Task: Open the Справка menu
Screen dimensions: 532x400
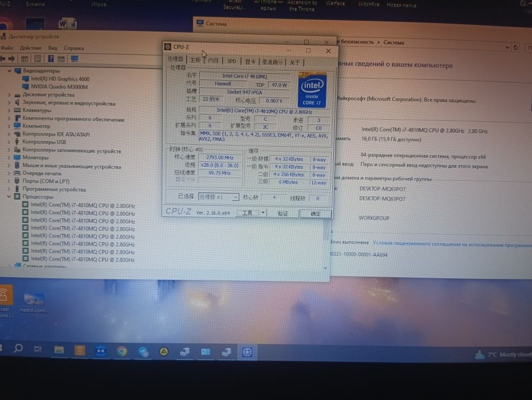Action: click(x=74, y=48)
